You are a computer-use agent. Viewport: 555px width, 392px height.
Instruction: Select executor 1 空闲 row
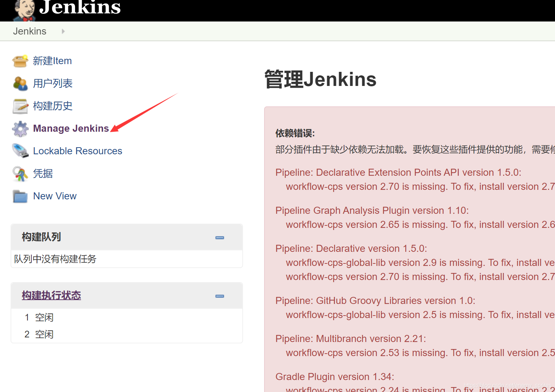(127, 317)
